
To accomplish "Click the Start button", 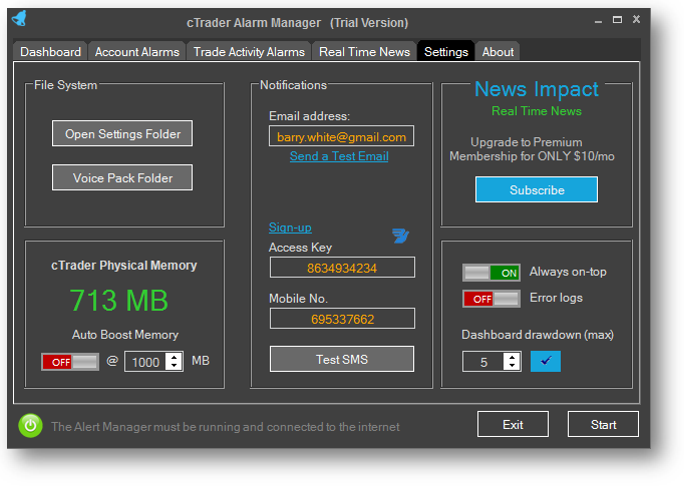I will coord(603,424).
